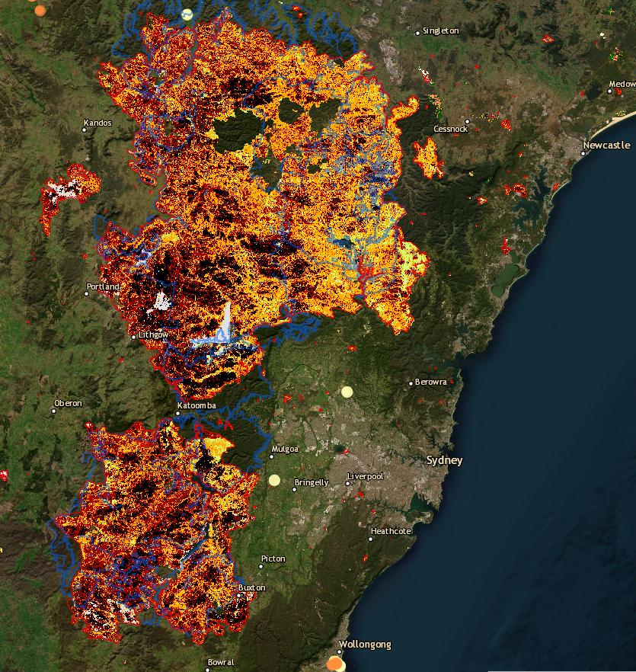Select the Portland town label
This screenshot has width=636, height=672.
point(103,286)
